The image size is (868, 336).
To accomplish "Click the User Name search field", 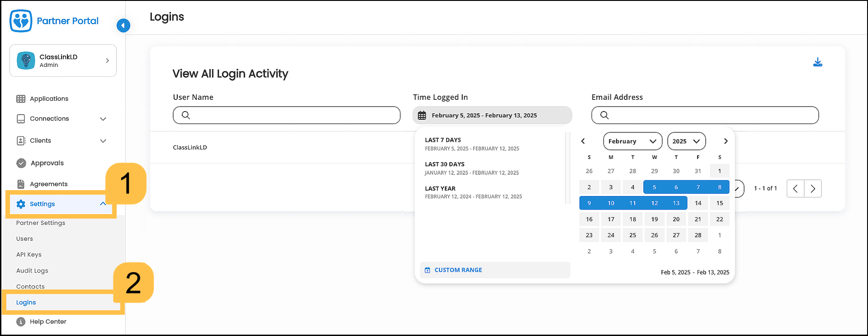I will pos(287,115).
